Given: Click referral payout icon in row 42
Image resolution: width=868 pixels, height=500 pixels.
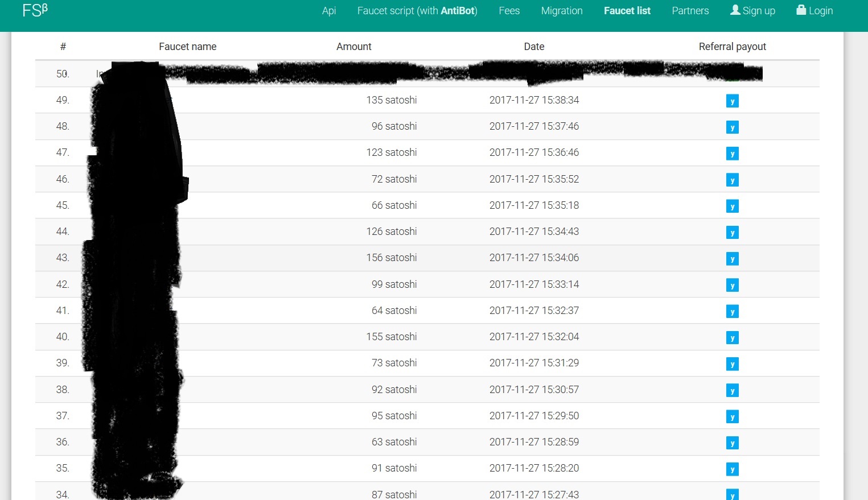Looking at the screenshot, I should (733, 286).
